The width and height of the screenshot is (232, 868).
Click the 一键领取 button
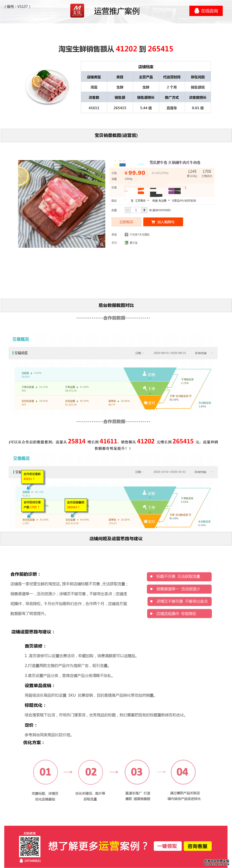point(168,846)
